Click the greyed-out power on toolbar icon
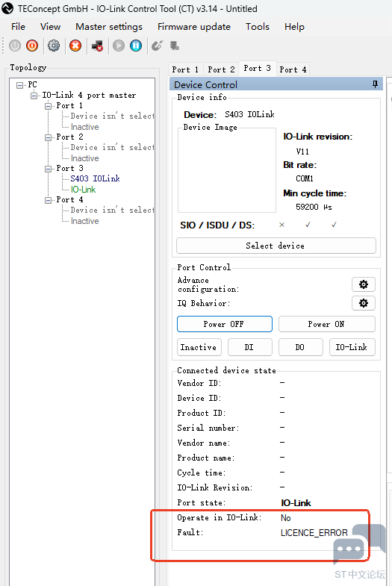 tap(15, 46)
